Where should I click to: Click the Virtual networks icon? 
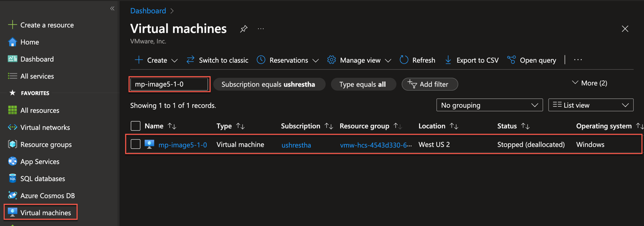(12, 127)
